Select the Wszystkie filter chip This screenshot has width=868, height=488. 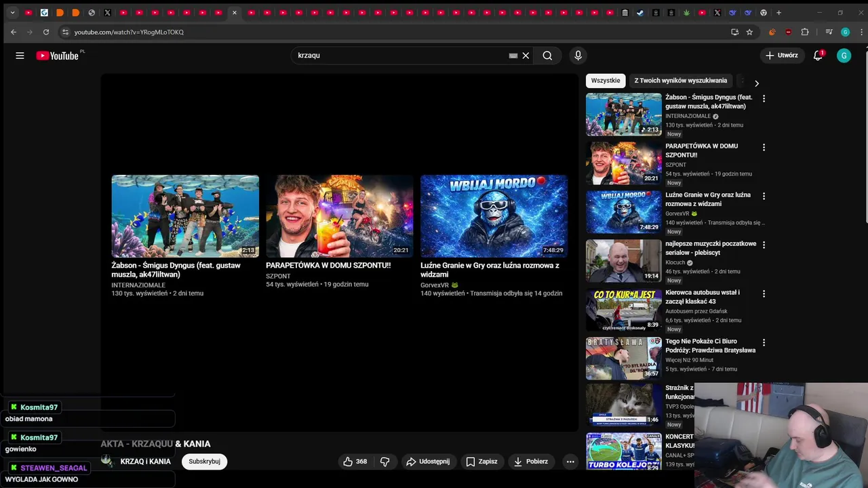pyautogui.click(x=606, y=81)
